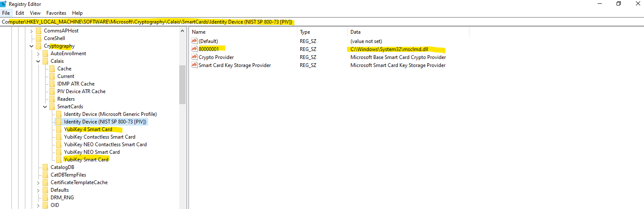Click the C:\Windows\System32\msclmd.dll data cell
644x209 pixels.
click(x=389, y=49)
